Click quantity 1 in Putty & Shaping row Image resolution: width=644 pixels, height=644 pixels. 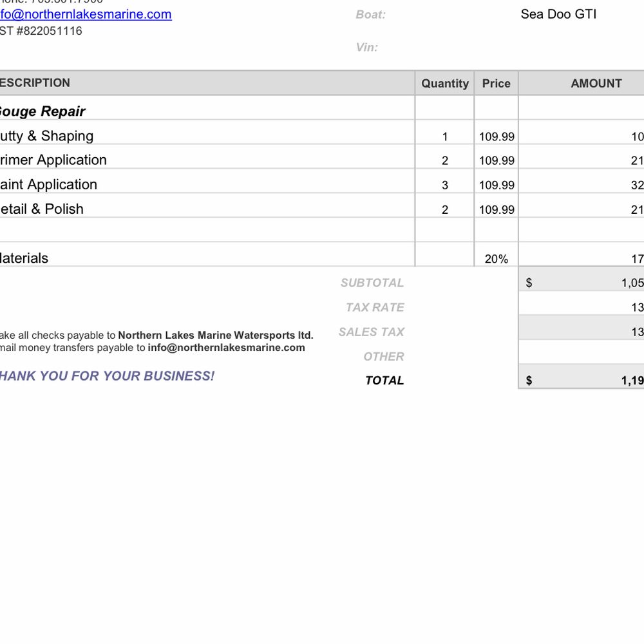445,137
